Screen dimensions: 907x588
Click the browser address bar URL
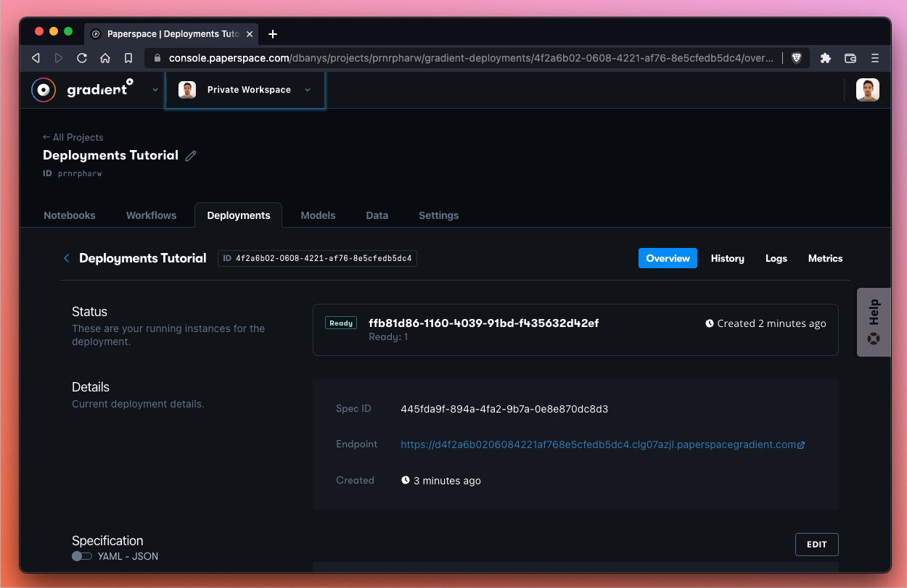[472, 58]
